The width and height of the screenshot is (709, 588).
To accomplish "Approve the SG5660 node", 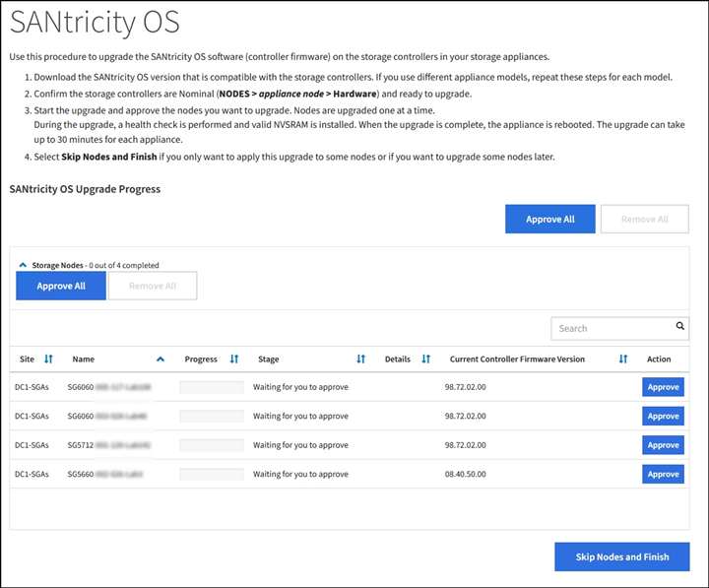I will 663,474.
